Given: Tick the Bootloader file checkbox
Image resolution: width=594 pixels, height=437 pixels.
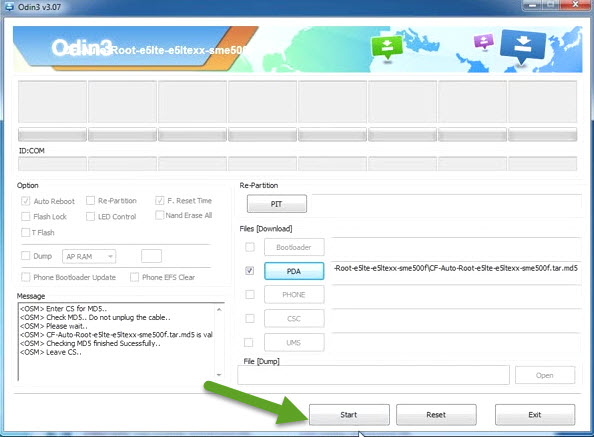Looking at the screenshot, I should (250, 247).
